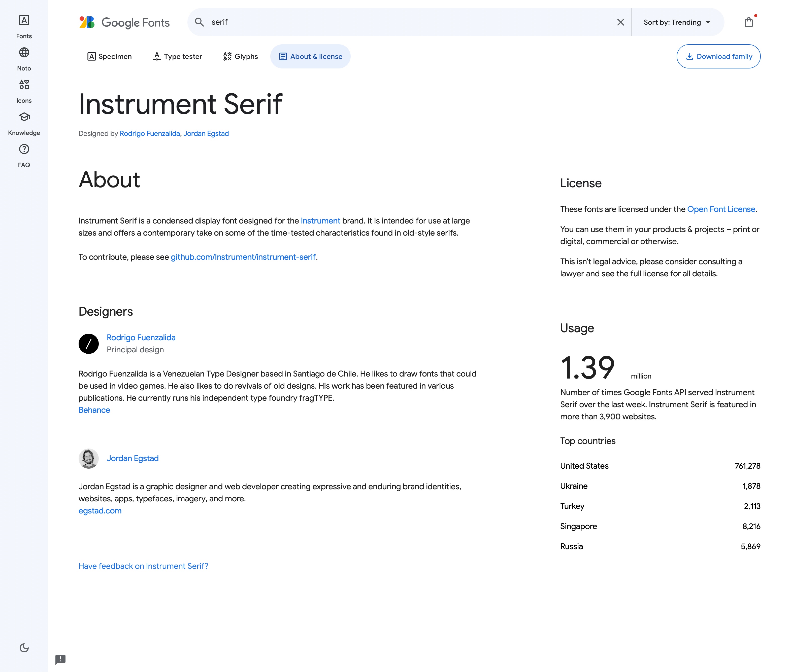Open the shopping bag selection icon

point(748,22)
